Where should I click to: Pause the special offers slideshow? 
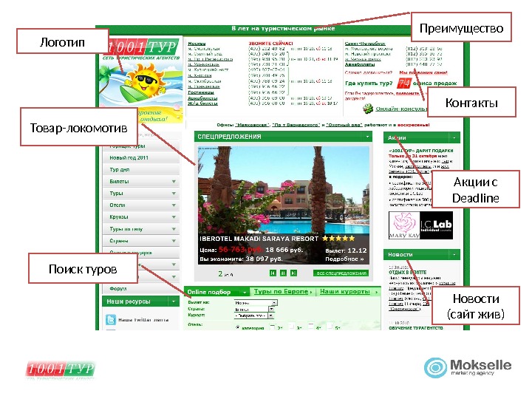click(283, 273)
